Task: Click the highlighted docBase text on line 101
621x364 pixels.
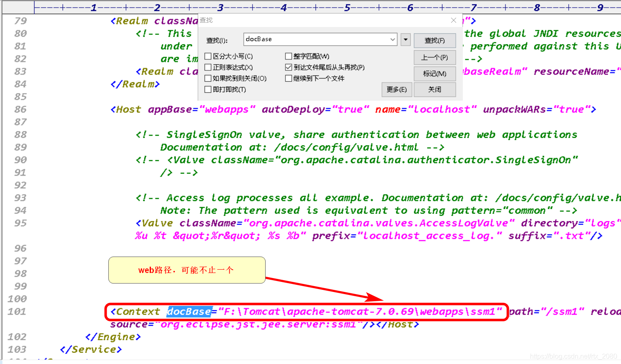Action: [189, 311]
